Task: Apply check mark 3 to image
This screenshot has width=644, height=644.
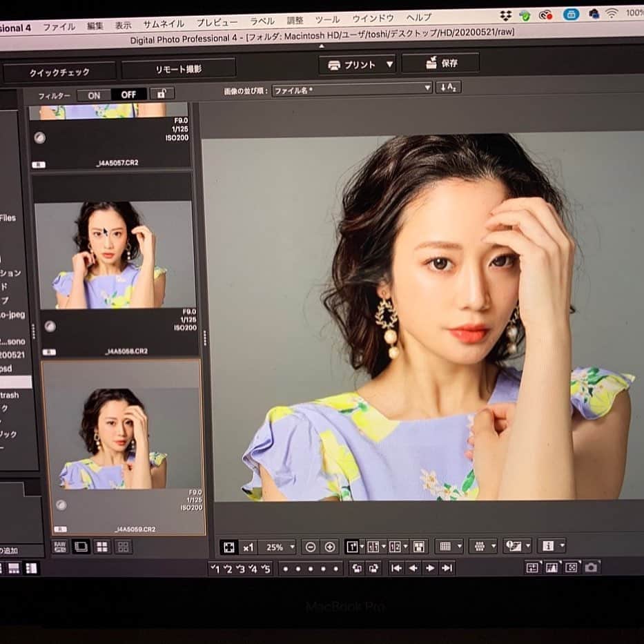Action: 241,569
